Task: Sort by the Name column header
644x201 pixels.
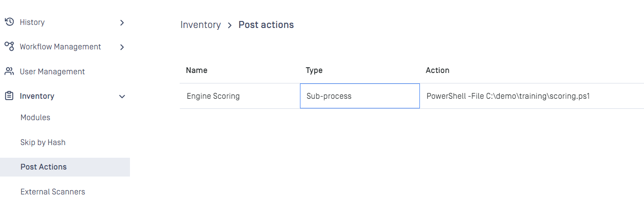Action: coord(197,70)
